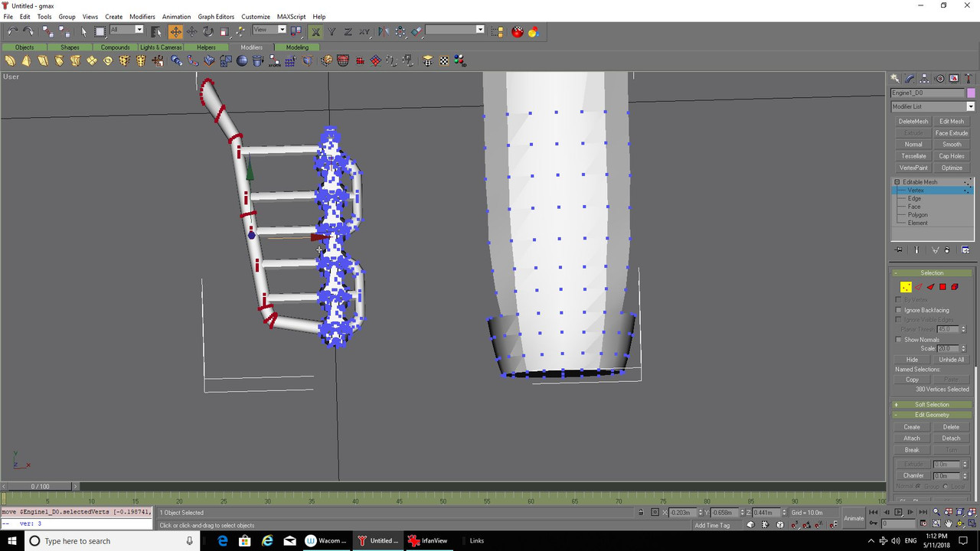Click the Zoom viewport magnifier icon
Image resolution: width=980 pixels, height=551 pixels.
point(936,513)
